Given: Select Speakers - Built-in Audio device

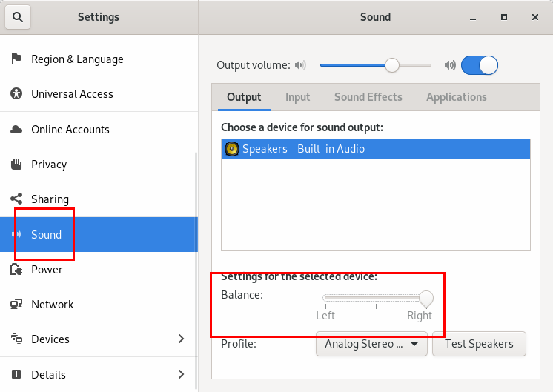Looking at the screenshot, I should click(376, 149).
